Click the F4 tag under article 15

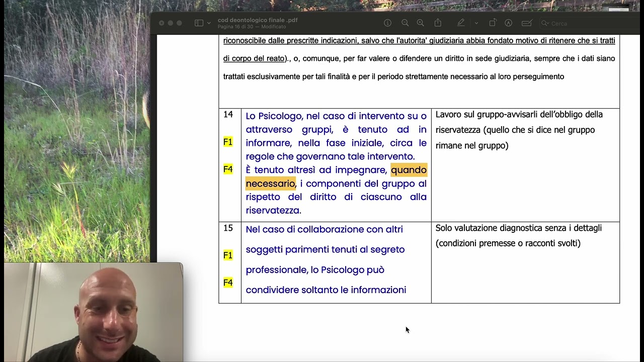[228, 283]
